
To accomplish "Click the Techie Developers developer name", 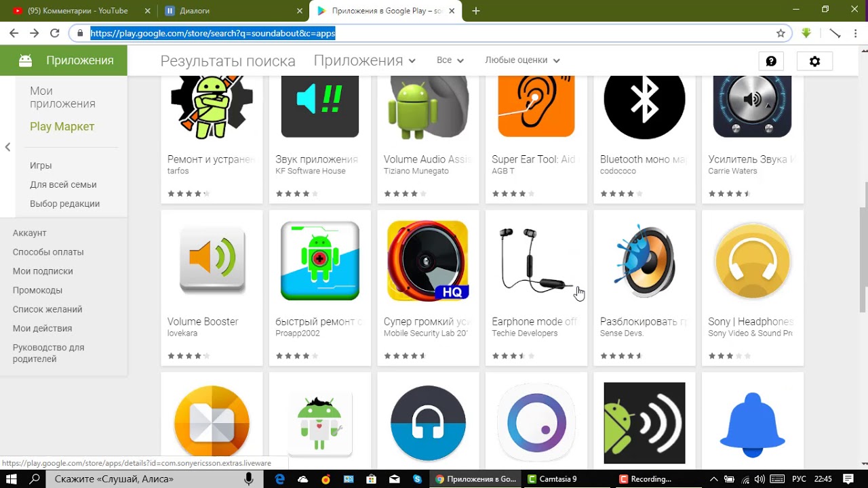I will 524,333.
